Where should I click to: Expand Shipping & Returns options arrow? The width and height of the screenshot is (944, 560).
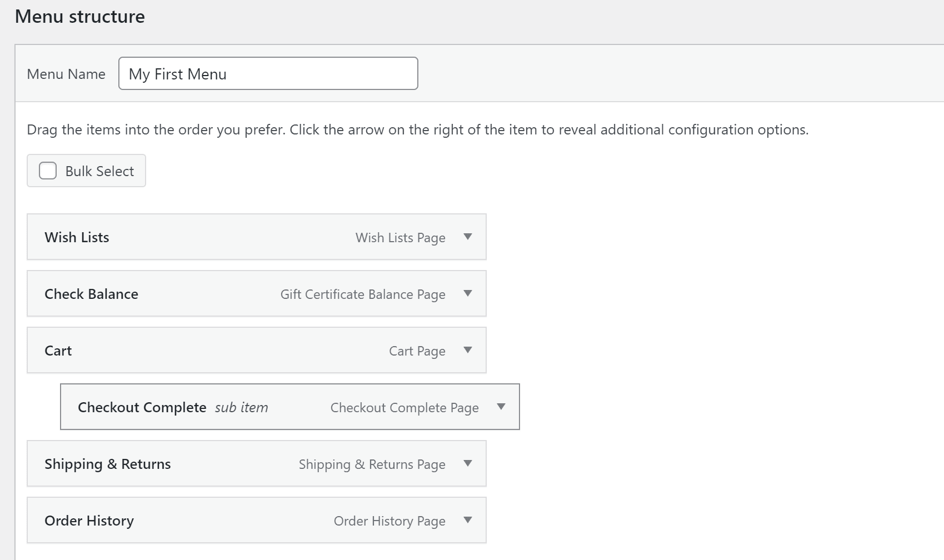click(x=468, y=463)
